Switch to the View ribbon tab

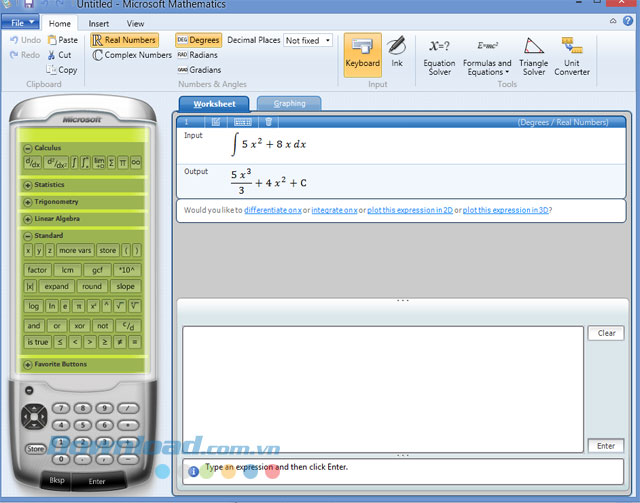tap(135, 24)
